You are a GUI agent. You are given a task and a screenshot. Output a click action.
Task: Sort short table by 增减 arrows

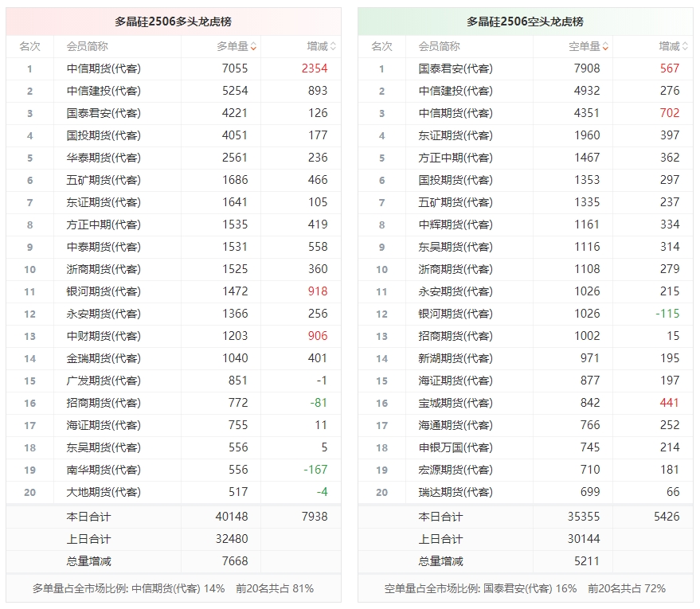click(x=686, y=46)
